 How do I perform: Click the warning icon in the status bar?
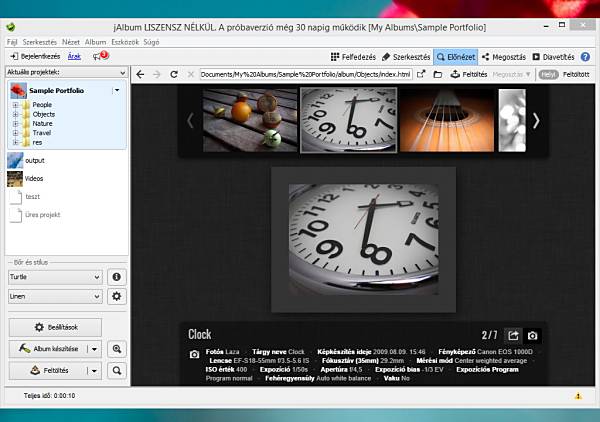click(x=578, y=396)
